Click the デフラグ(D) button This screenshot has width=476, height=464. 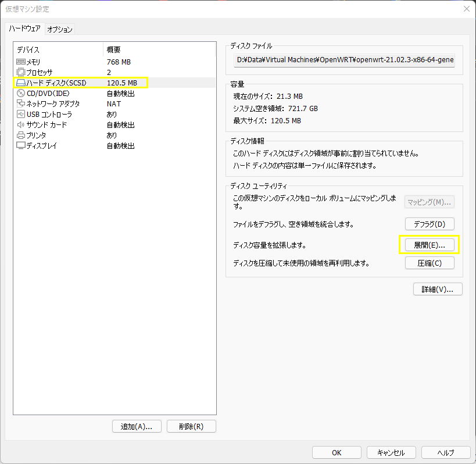(430, 224)
